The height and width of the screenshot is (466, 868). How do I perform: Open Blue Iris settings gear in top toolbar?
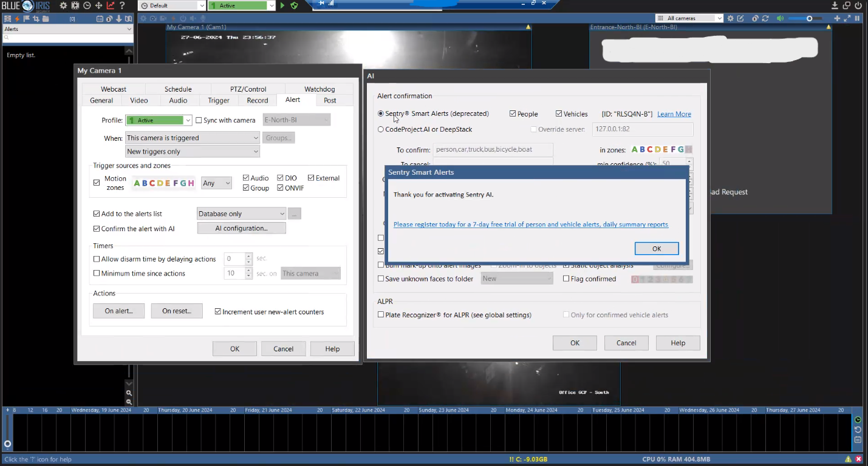point(63,5)
